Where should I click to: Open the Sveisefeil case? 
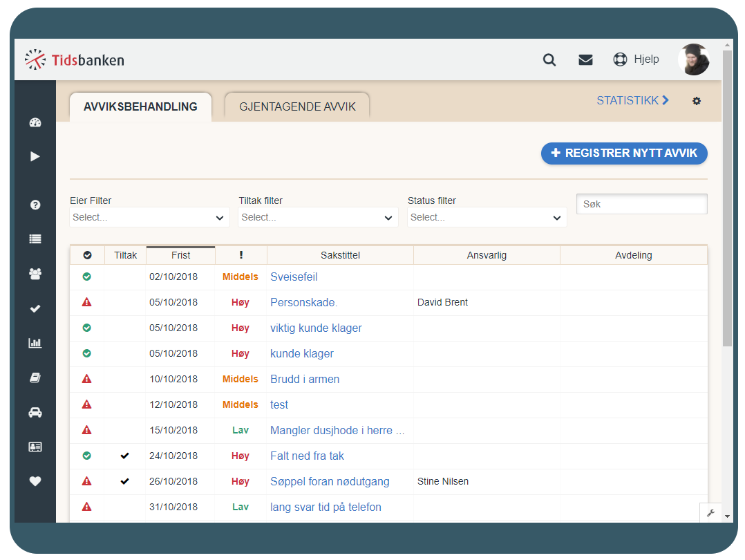294,277
